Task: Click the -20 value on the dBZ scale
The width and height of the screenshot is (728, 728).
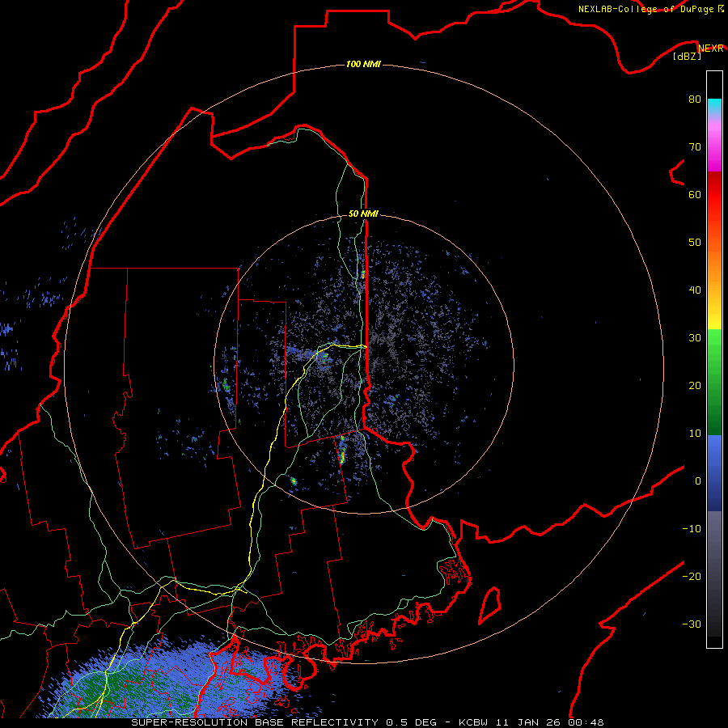Action: click(692, 576)
